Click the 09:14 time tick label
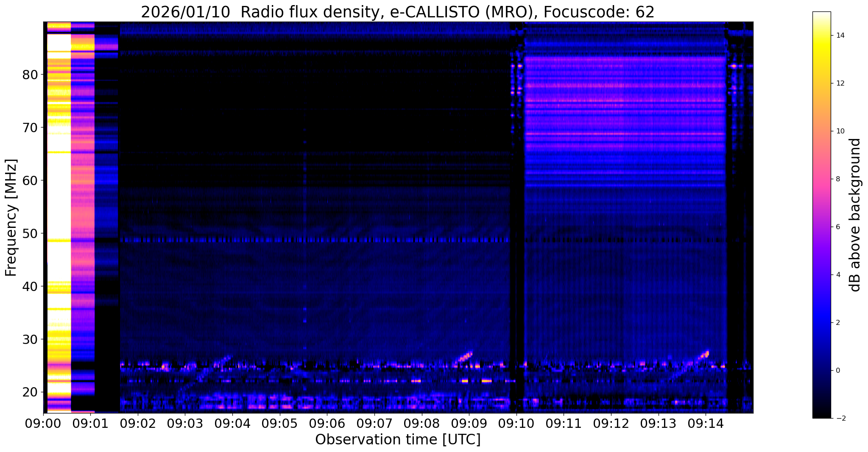Image resolution: width=868 pixels, height=452 pixels. tap(706, 423)
